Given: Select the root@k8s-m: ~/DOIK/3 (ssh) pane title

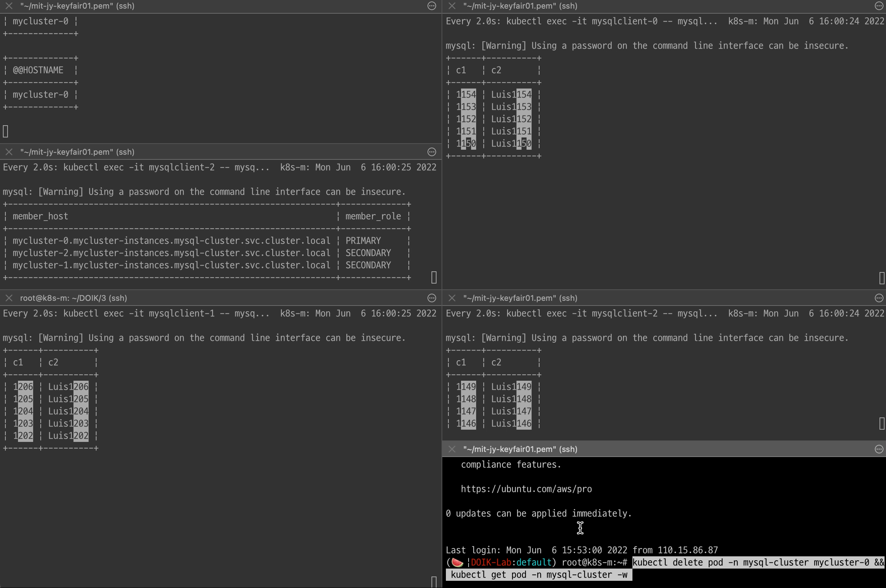Looking at the screenshot, I should [x=73, y=298].
